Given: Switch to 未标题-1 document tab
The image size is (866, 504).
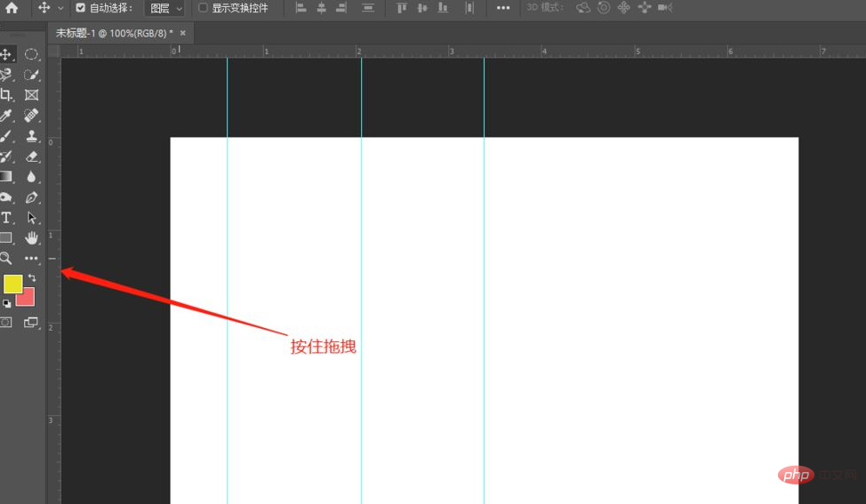Looking at the screenshot, I should point(115,33).
